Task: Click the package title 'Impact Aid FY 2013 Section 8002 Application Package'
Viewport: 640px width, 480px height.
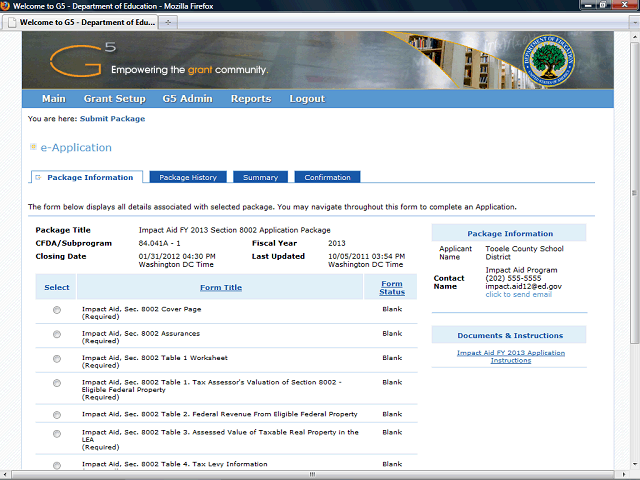Action: click(235, 230)
